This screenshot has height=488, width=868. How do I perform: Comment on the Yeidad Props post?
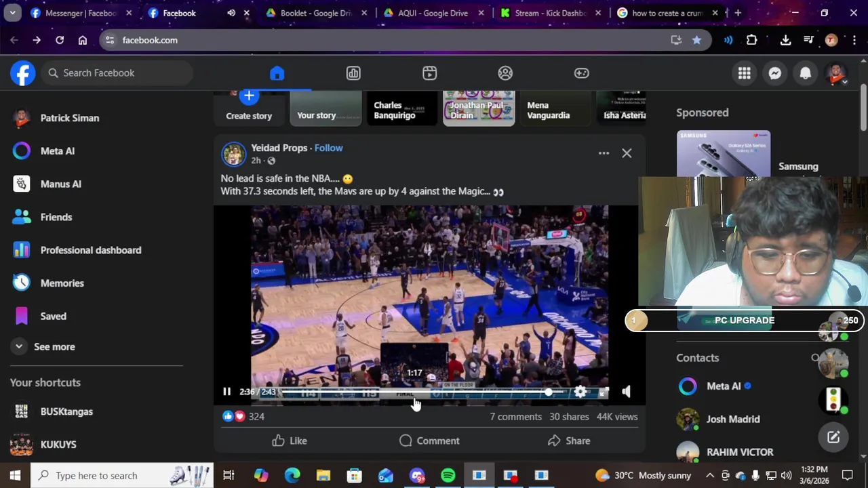click(x=429, y=441)
